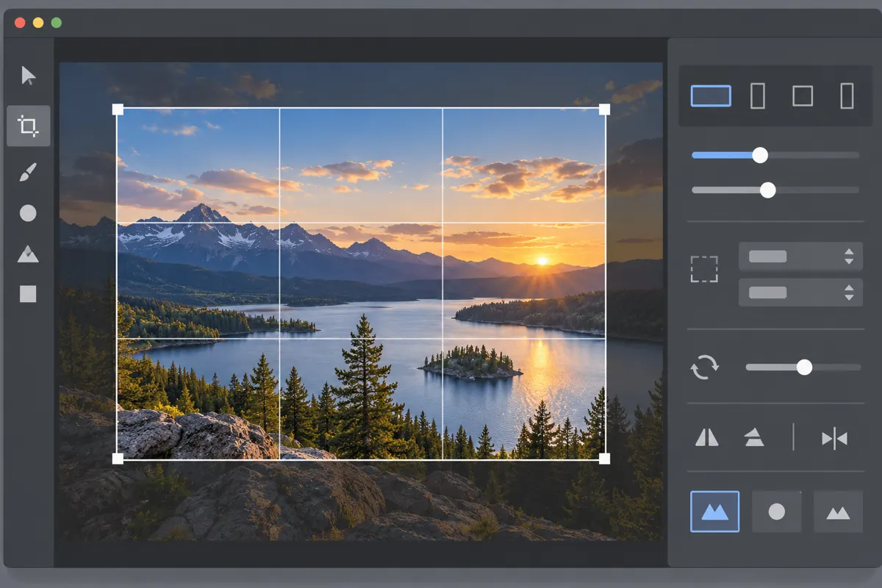Click the stepper arrows on the upper dropdown
Screen dimensions: 882x588
coord(849,257)
